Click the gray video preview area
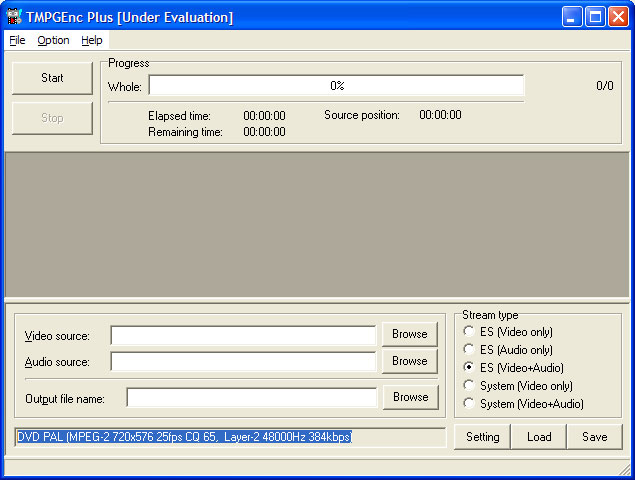 click(317, 225)
